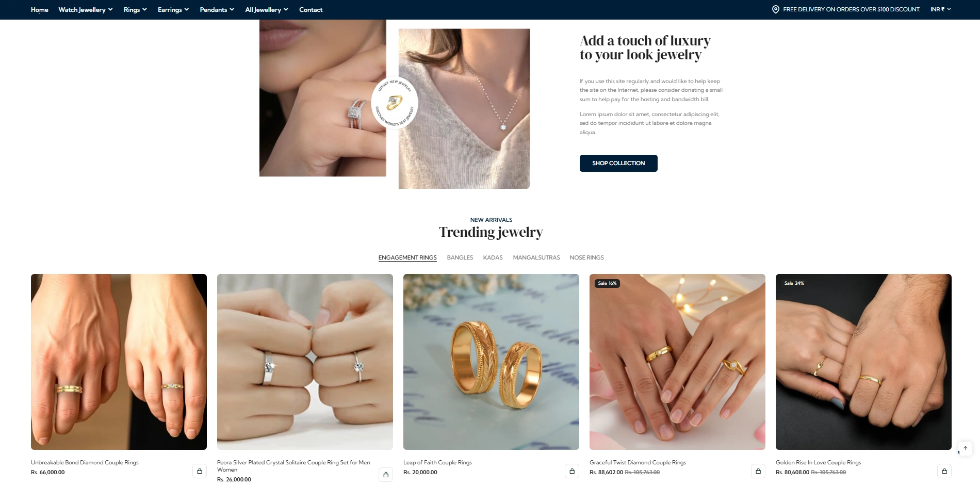Expand the All Jewellery menu
The height and width of the screenshot is (485, 980).
pyautogui.click(x=267, y=10)
